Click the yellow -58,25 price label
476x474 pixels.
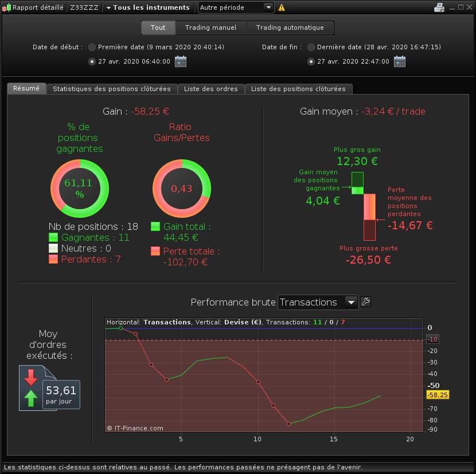[438, 395]
